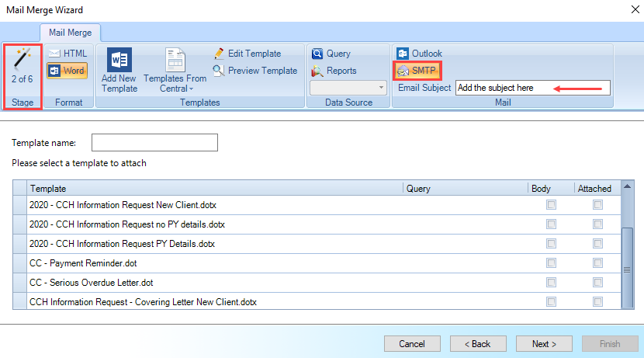
Task: Go back with the Back button
Action: pos(478,343)
